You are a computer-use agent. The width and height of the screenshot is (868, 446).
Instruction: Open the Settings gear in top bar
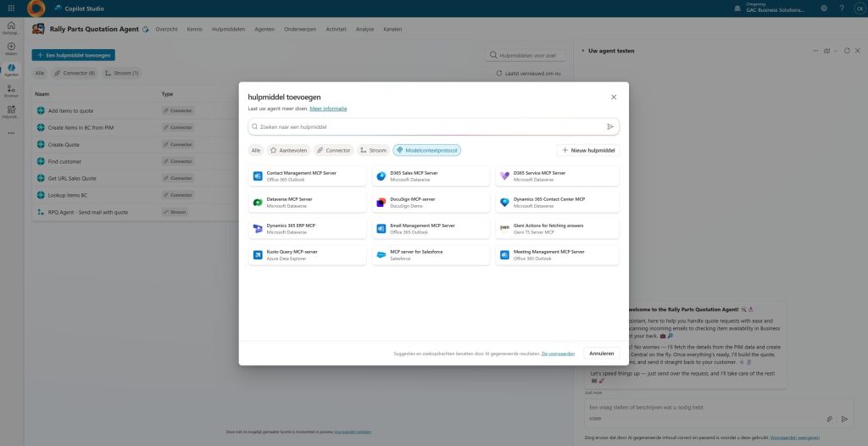pos(824,8)
